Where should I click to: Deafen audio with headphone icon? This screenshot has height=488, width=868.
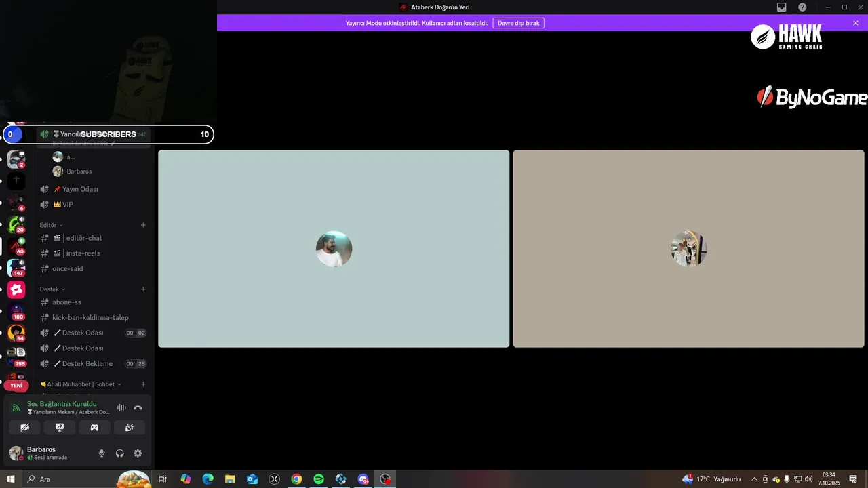(x=120, y=453)
